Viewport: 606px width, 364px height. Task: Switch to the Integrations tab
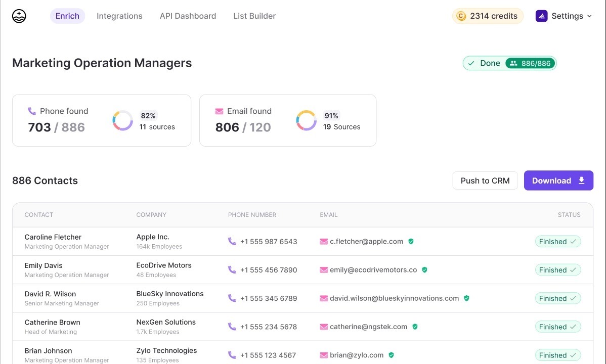pyautogui.click(x=119, y=16)
